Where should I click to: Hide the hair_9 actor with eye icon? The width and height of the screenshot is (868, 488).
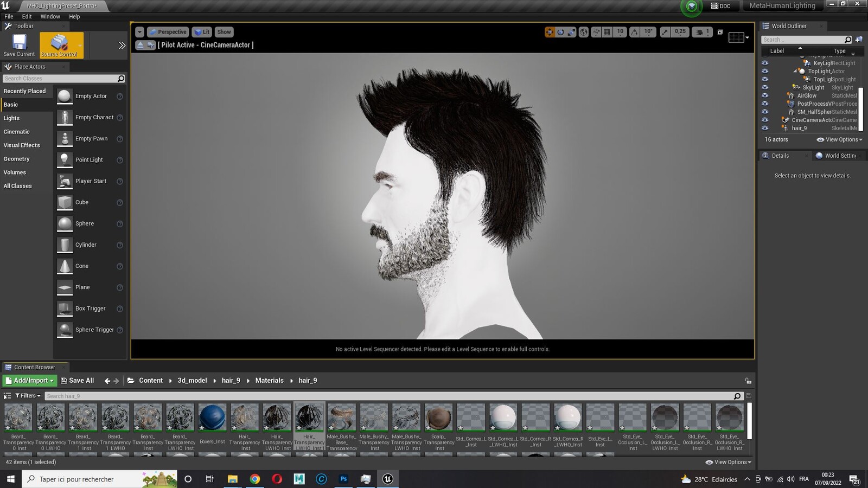pos(765,128)
